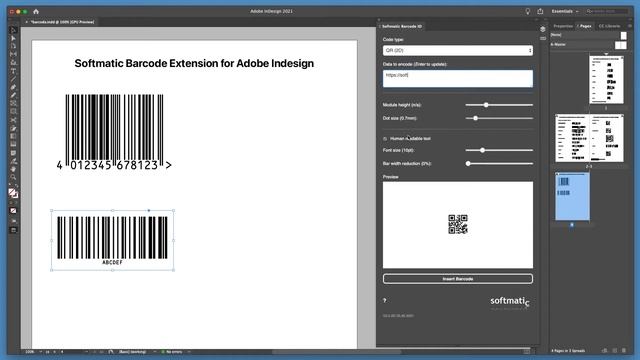Adjust the Bar width reduction slider

click(499, 163)
